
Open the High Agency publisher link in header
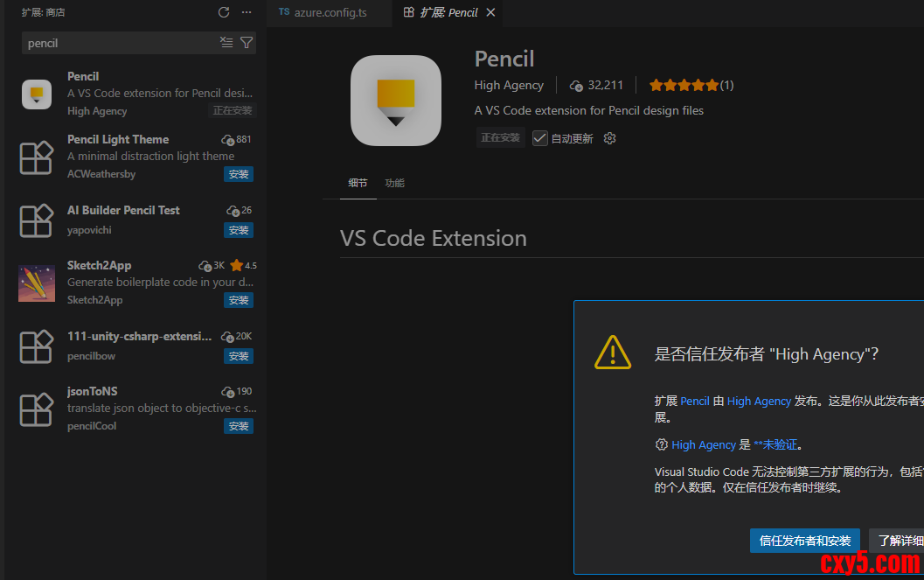(x=509, y=85)
